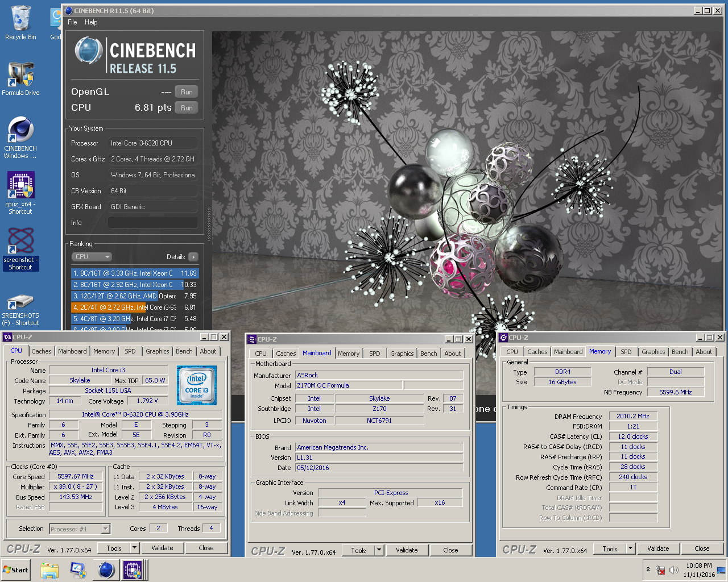The image size is (728, 582).
Task: Open Windows Explorer from taskbar
Action: pyautogui.click(x=49, y=570)
